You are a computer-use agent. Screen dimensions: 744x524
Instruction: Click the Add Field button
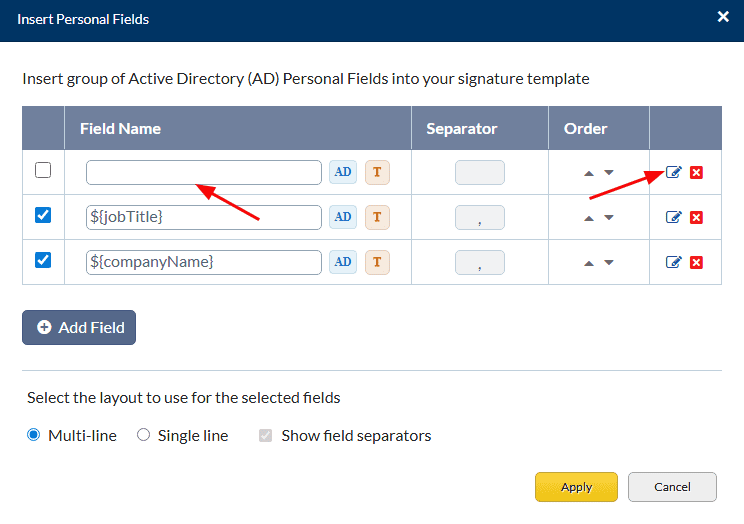(79, 327)
